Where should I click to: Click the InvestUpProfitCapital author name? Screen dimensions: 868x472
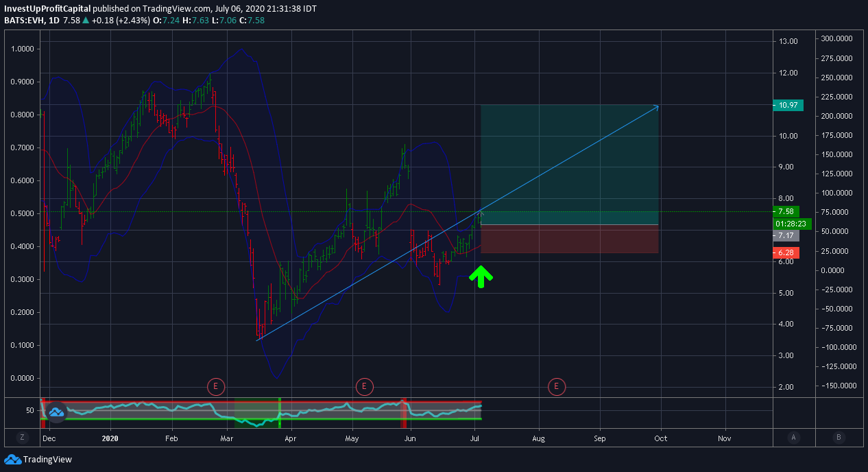click(47, 8)
